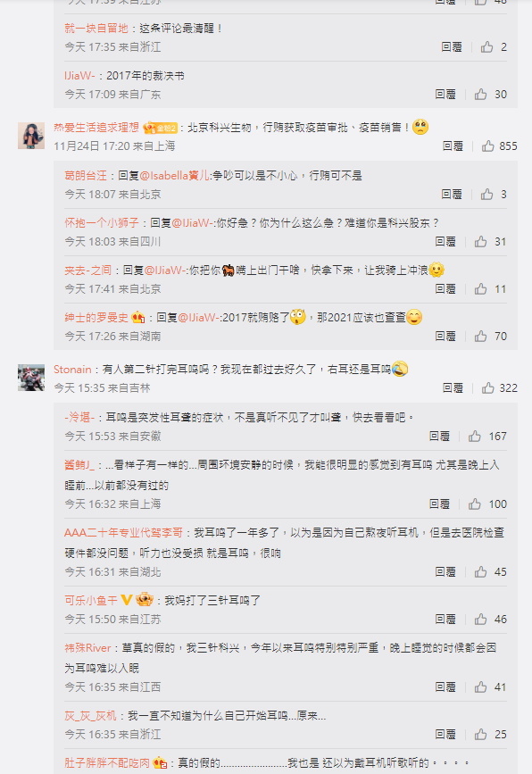This screenshot has height=774, width=532.
Task: Like 可乐小鱼干's comment with 46 likes
Action: (x=481, y=619)
